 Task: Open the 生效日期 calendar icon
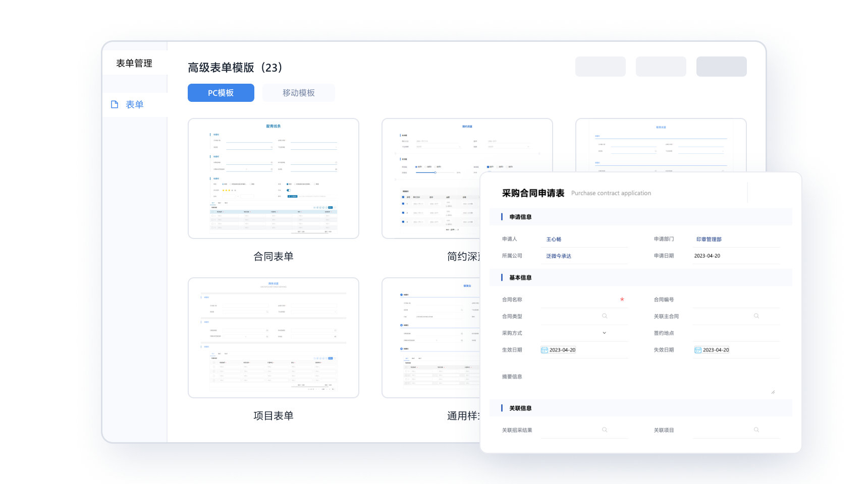(x=545, y=350)
